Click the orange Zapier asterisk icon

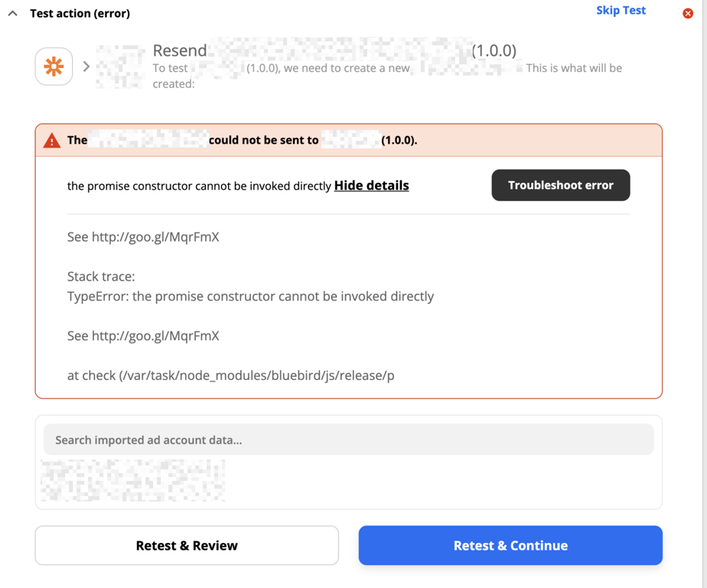tap(54, 67)
